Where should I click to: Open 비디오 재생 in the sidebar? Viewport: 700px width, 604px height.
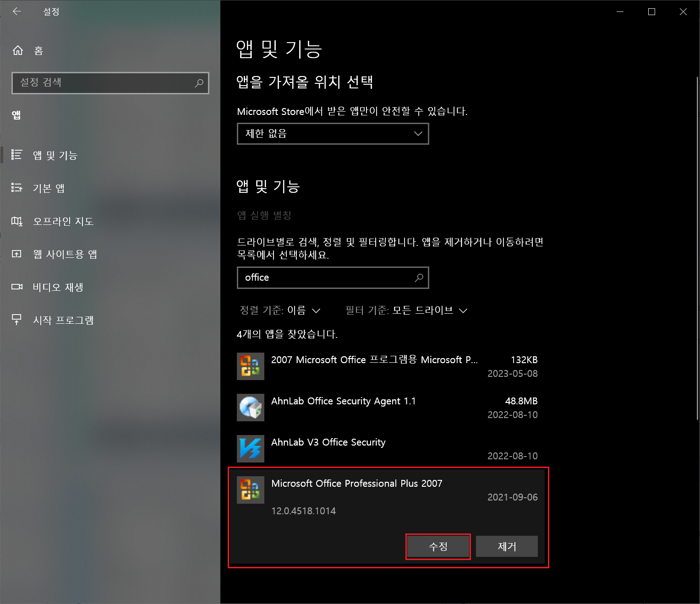[x=110, y=287]
